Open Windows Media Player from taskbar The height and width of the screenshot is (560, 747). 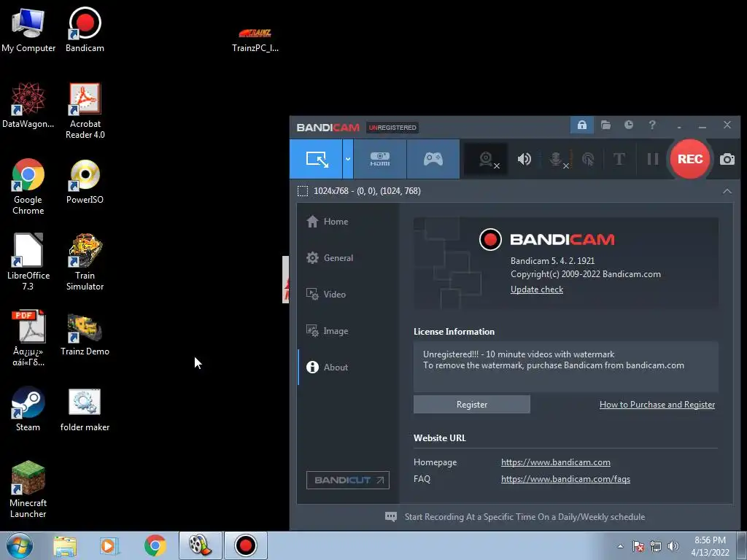[x=109, y=545]
